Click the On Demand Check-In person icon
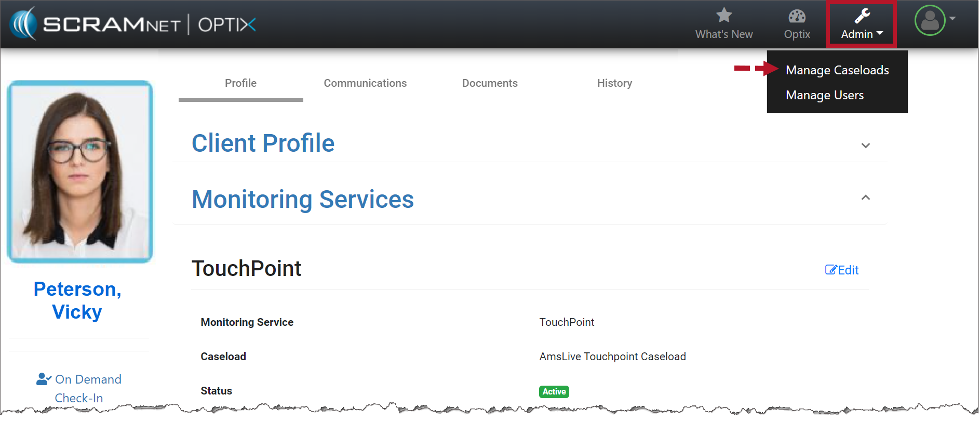The image size is (980, 421). 44,379
